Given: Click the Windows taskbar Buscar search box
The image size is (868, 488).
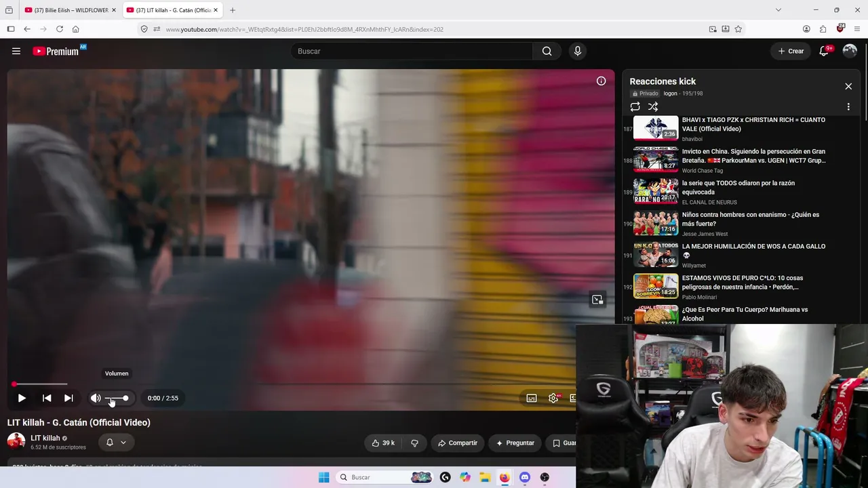Looking at the screenshot, I should click(384, 477).
